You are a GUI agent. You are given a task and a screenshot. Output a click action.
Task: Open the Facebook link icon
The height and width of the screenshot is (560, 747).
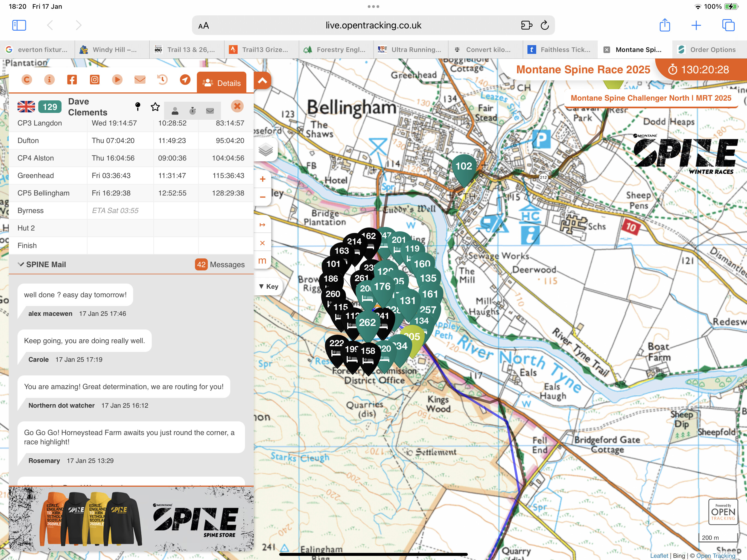pos(72,79)
